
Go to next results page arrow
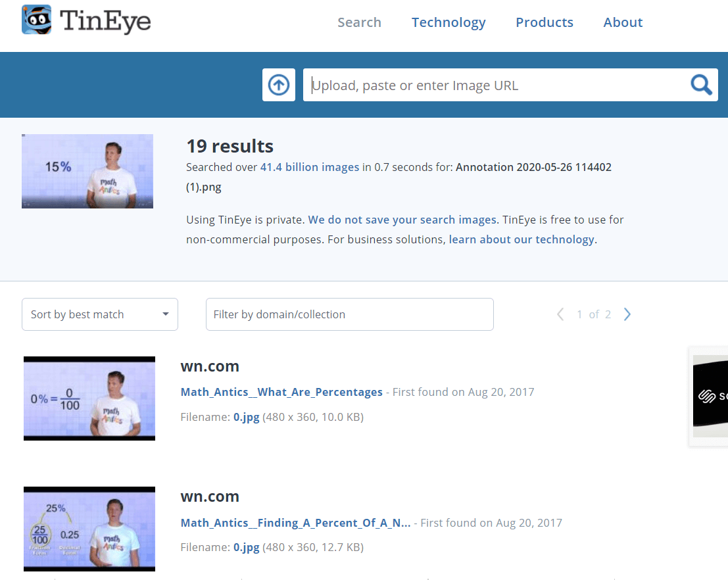click(627, 314)
